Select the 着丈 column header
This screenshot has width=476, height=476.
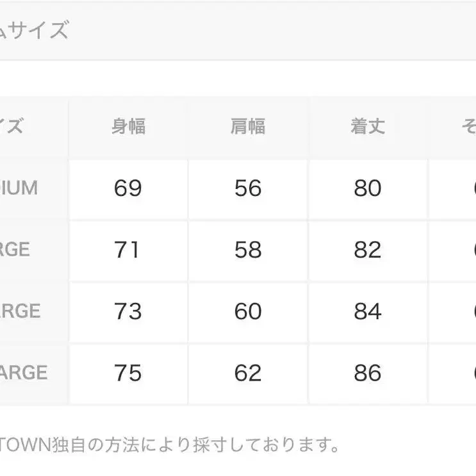(x=368, y=126)
